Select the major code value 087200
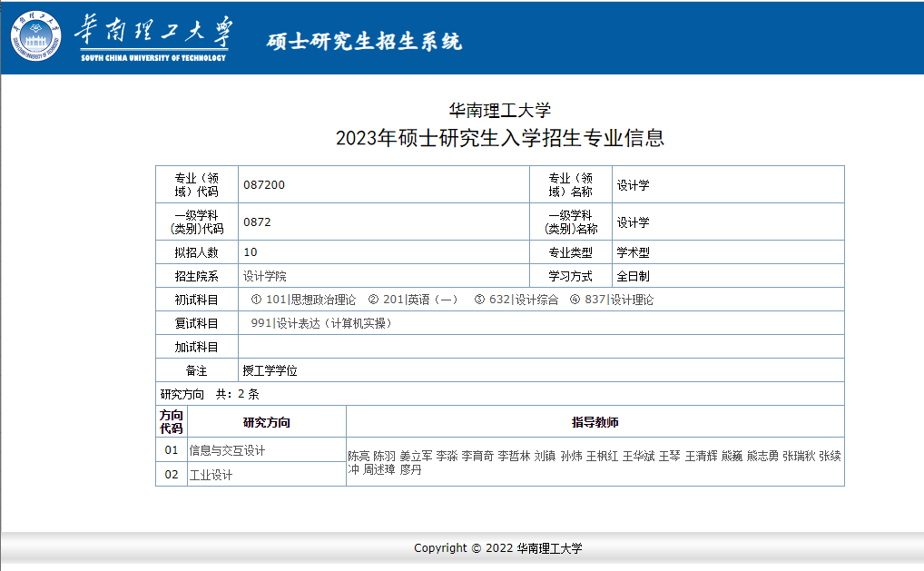This screenshot has width=924, height=571. 264,185
